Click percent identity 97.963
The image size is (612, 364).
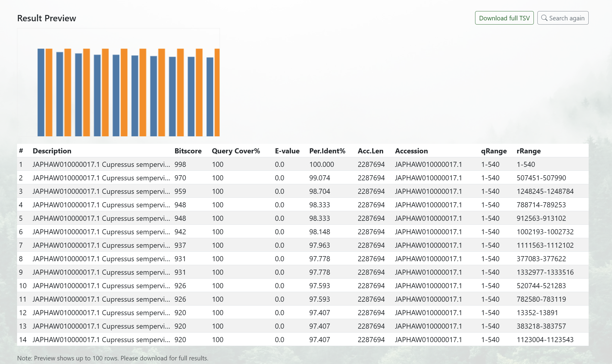point(320,245)
